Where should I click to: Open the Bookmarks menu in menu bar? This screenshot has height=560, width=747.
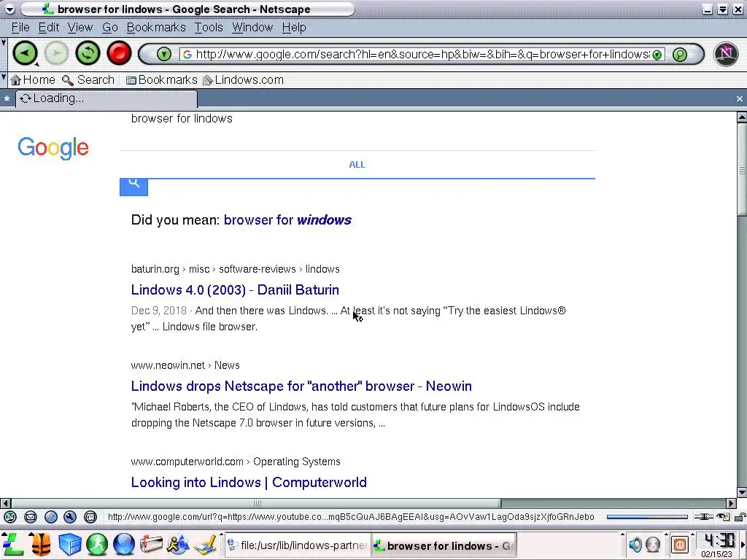[x=156, y=28]
